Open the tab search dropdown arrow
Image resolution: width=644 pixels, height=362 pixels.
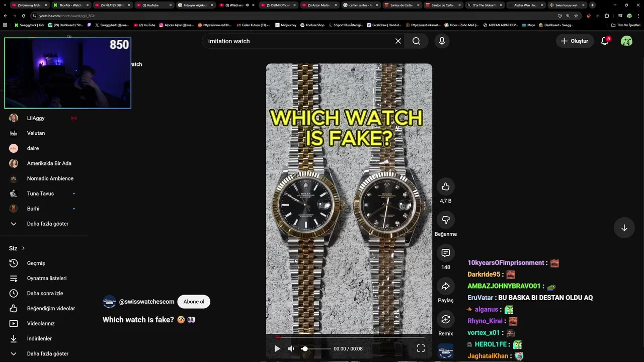[5, 5]
